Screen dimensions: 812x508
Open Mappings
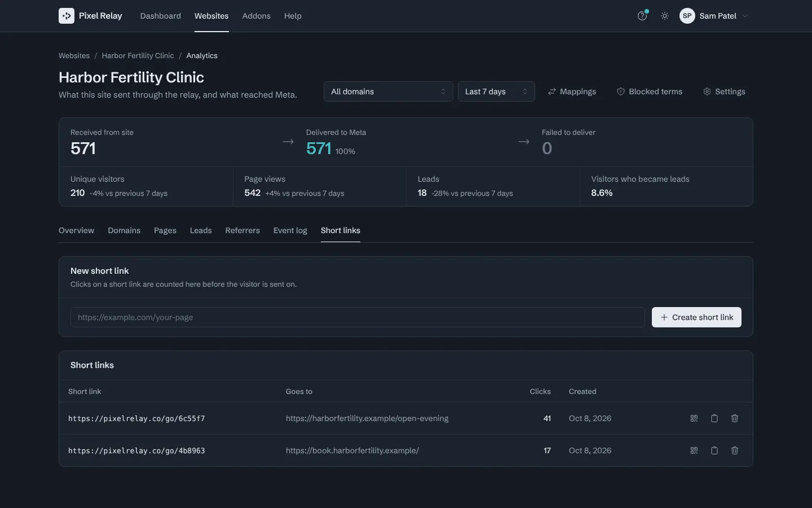(572, 91)
